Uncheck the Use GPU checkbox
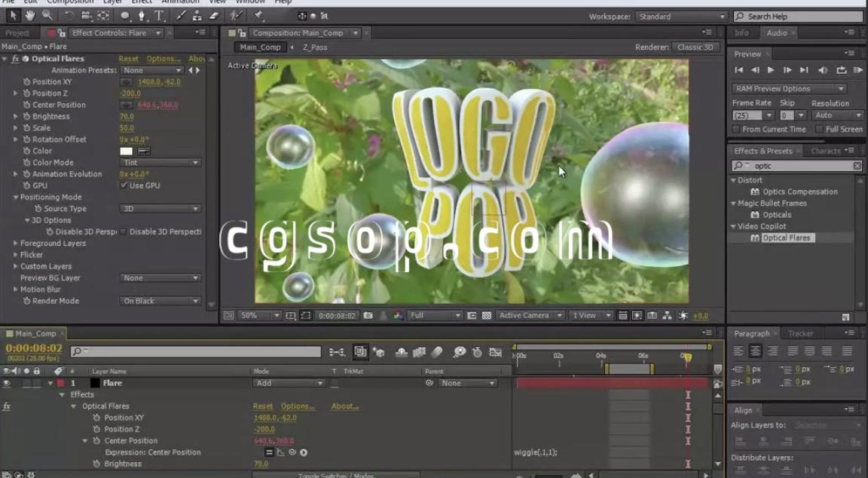 click(x=124, y=185)
